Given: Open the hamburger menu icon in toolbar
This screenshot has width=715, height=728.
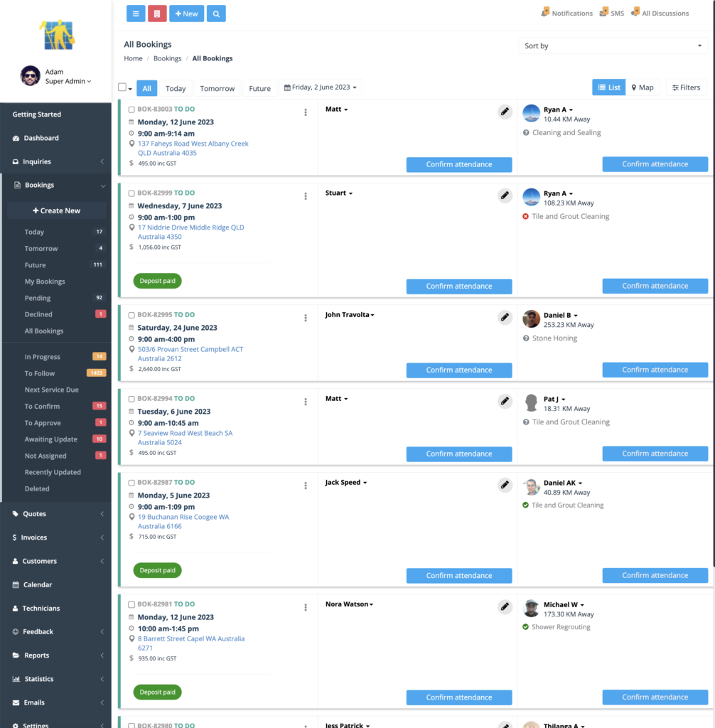Looking at the screenshot, I should [136, 14].
